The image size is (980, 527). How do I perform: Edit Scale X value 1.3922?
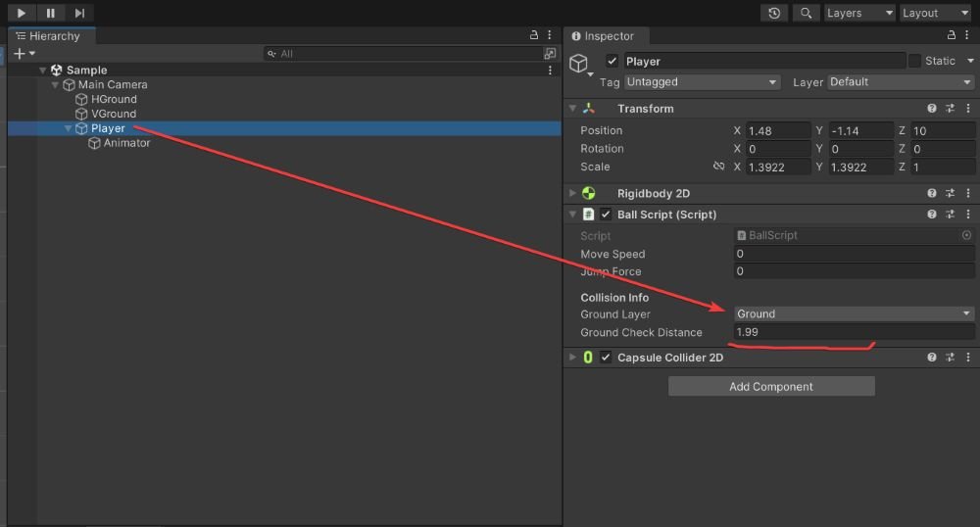click(778, 167)
